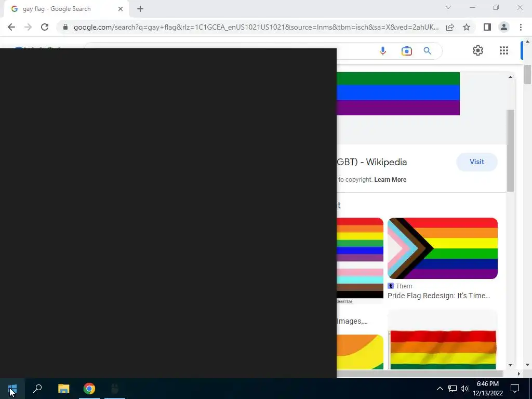Viewport: 532px width, 399px height.
Task: Open Windows notification center
Action: coord(515,389)
